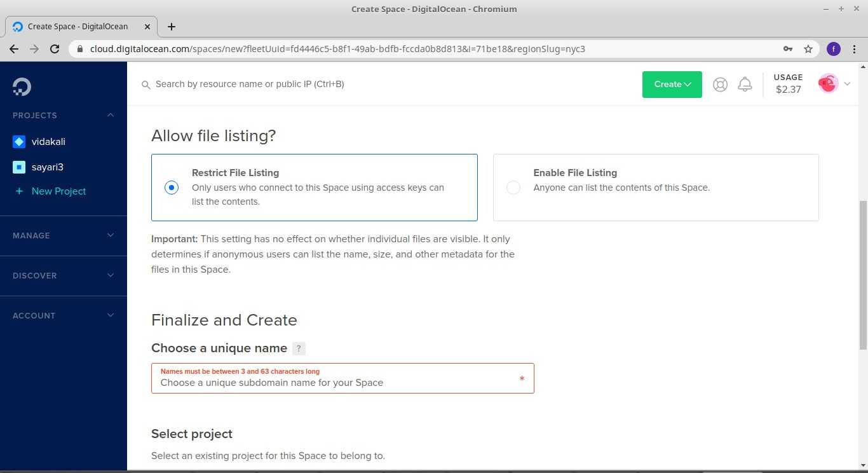Open the green Create dropdown
The image size is (868, 473).
coord(672,85)
